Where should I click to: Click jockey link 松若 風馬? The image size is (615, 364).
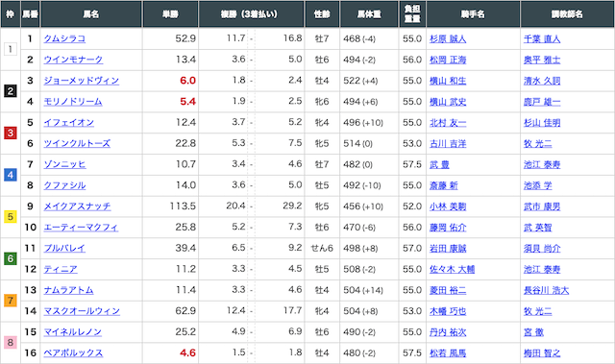[448, 353]
